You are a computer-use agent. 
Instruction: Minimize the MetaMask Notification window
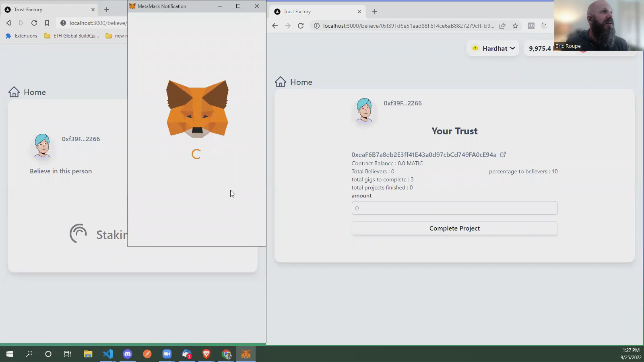pyautogui.click(x=220, y=6)
